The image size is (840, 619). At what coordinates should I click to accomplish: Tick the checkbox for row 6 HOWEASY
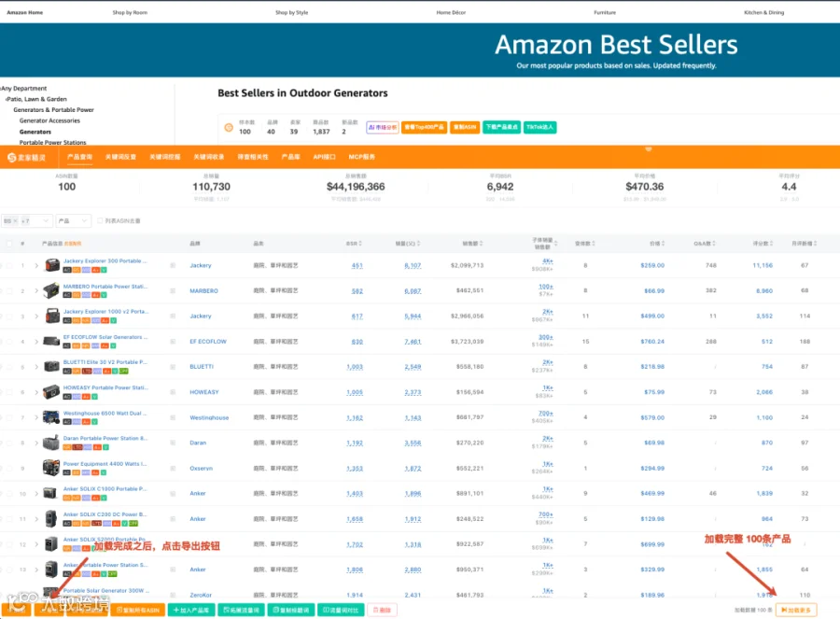(9, 392)
